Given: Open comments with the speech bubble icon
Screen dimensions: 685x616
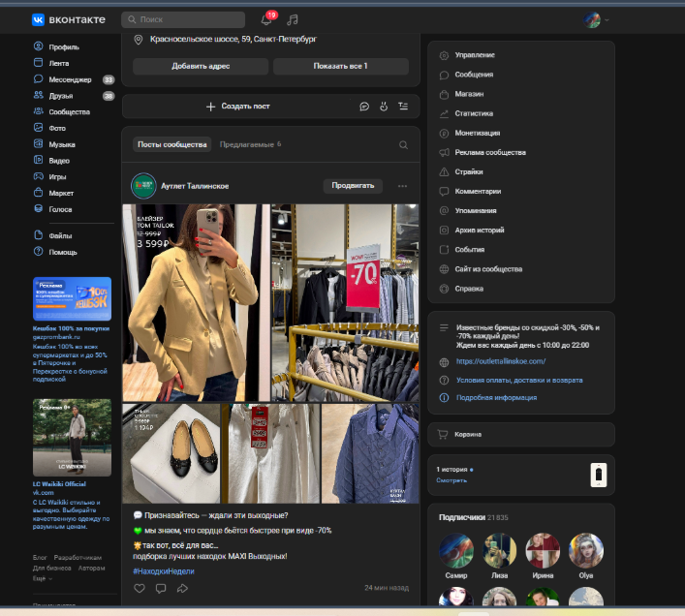Looking at the screenshot, I should click(161, 588).
